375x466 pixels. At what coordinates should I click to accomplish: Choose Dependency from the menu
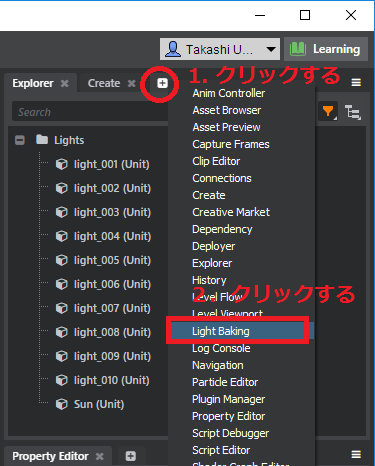[x=222, y=229]
